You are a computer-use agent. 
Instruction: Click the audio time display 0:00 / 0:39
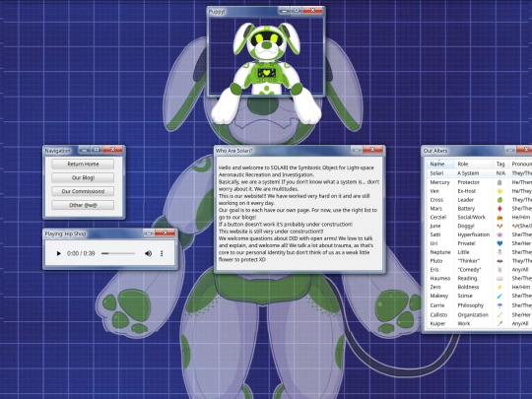click(81, 253)
